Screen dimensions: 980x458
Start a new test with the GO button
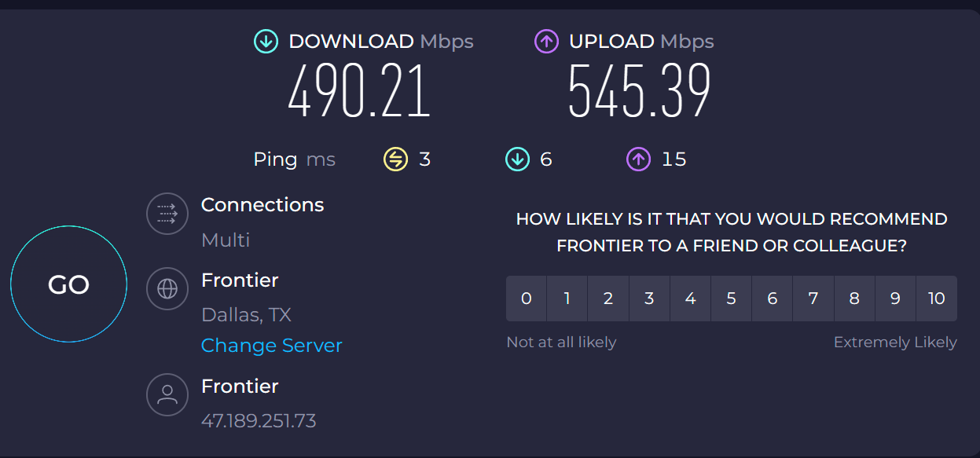68,284
